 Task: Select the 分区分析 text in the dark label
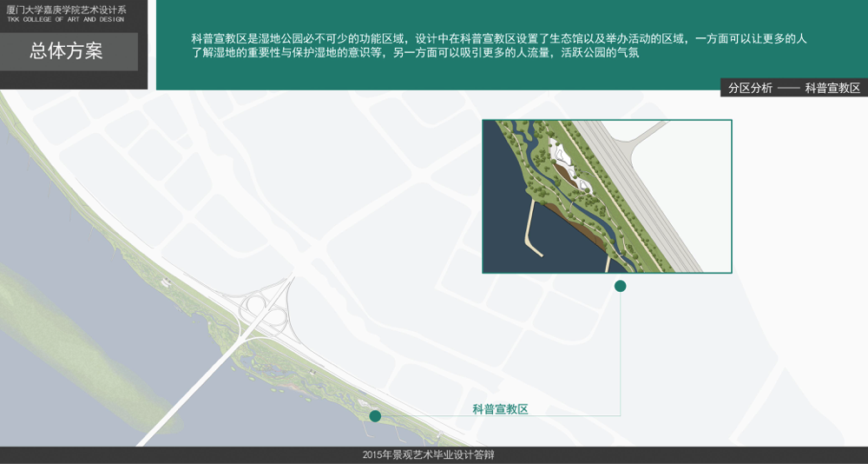pos(750,88)
